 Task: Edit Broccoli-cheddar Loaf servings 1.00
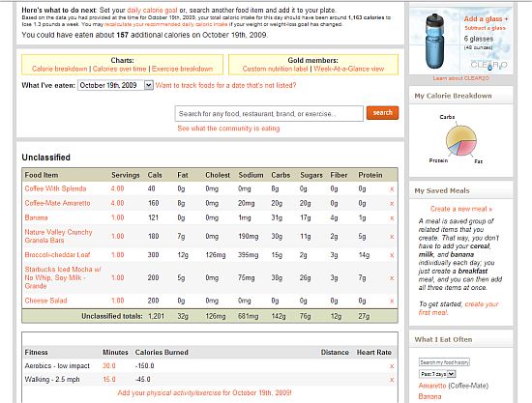[117, 255]
